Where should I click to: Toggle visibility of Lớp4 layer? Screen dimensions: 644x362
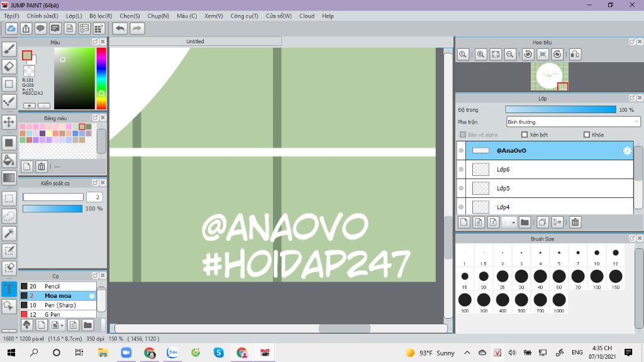click(x=461, y=207)
